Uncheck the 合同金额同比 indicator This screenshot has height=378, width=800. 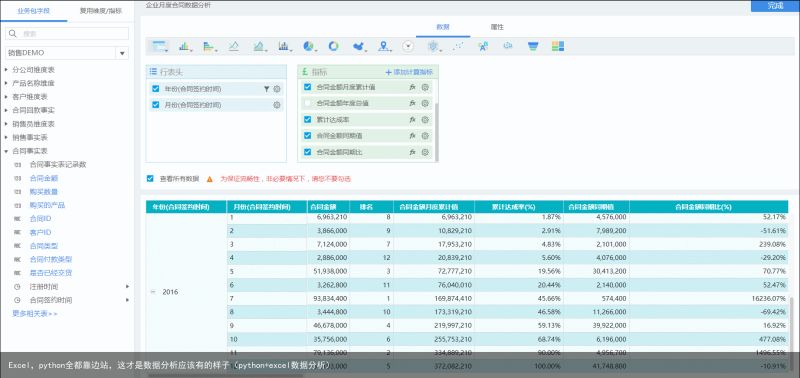307,152
